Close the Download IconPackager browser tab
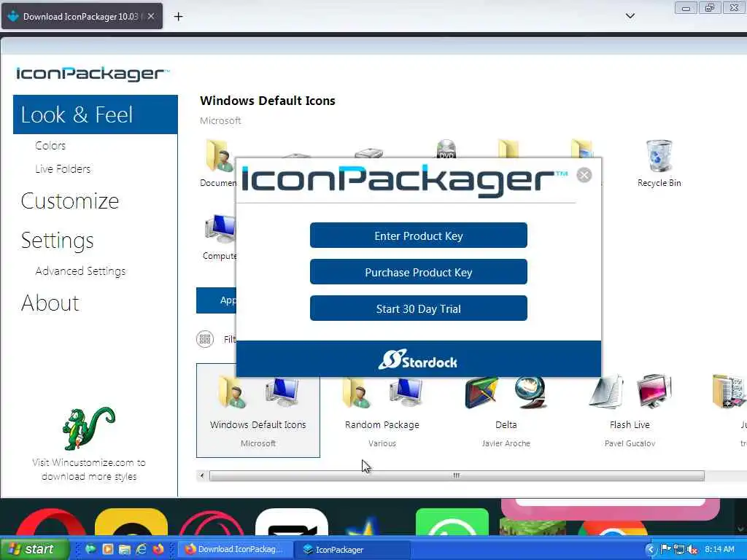This screenshot has height=560, width=747. click(151, 16)
